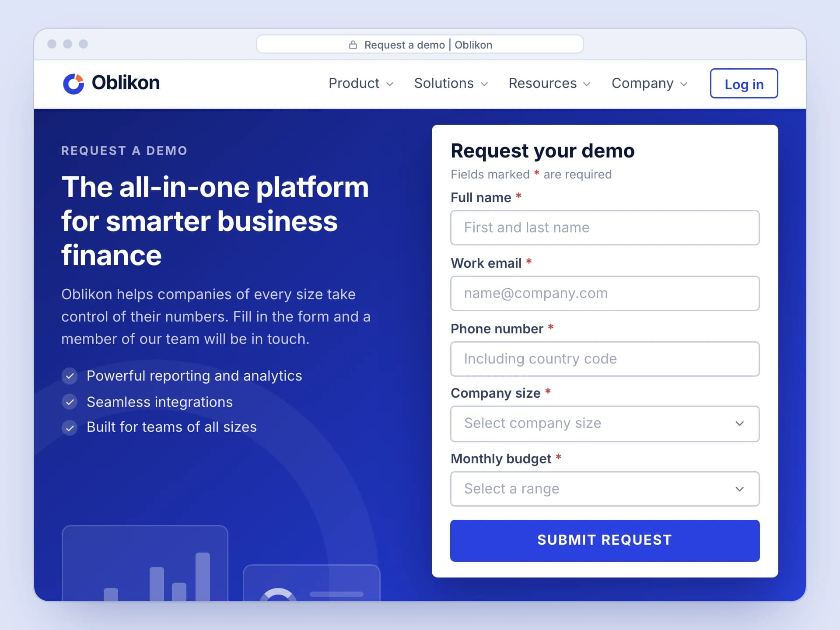
Task: Click the 'REQUEST A DEMO' eyebrow text
Action: [x=124, y=151]
